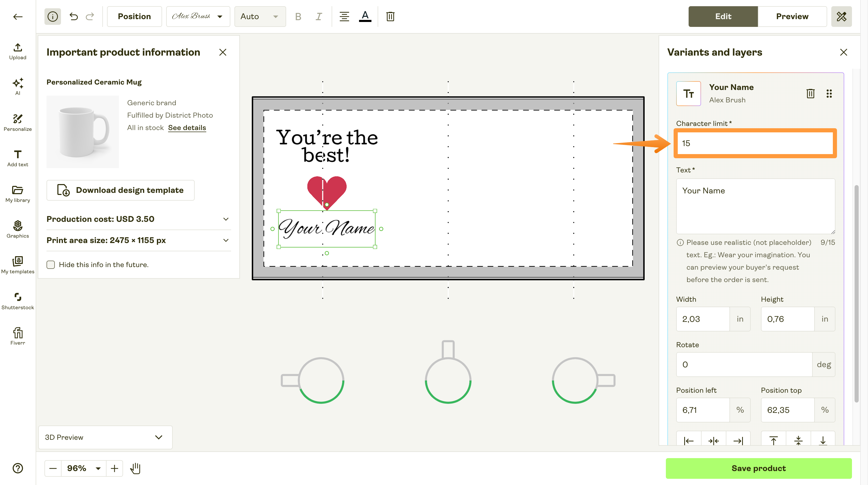The height and width of the screenshot is (485, 868).
Task: Switch to Preview mode
Action: (x=792, y=17)
